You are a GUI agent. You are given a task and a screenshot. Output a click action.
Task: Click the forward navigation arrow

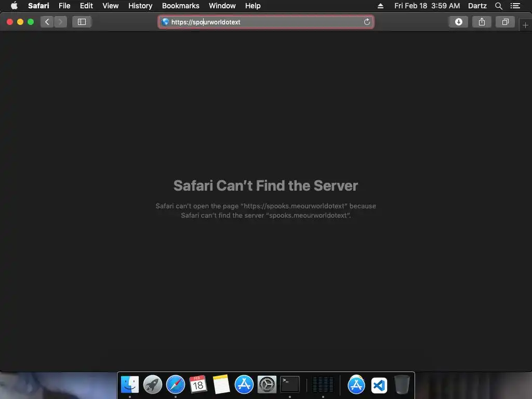(60, 22)
